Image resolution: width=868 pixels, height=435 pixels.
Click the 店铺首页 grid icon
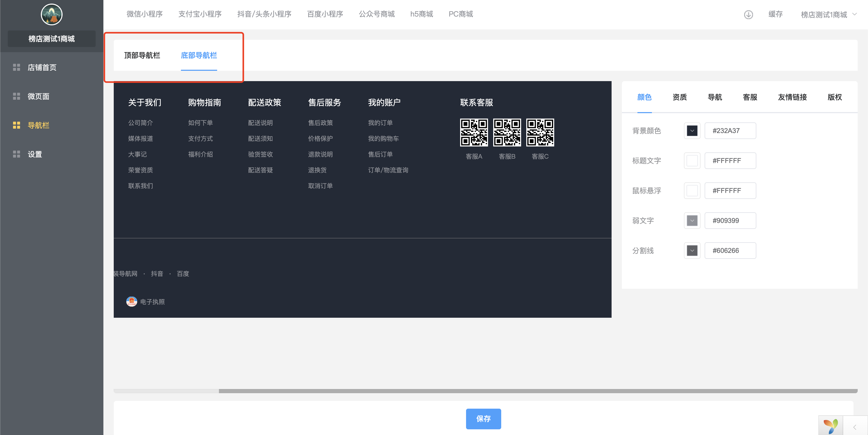[17, 67]
